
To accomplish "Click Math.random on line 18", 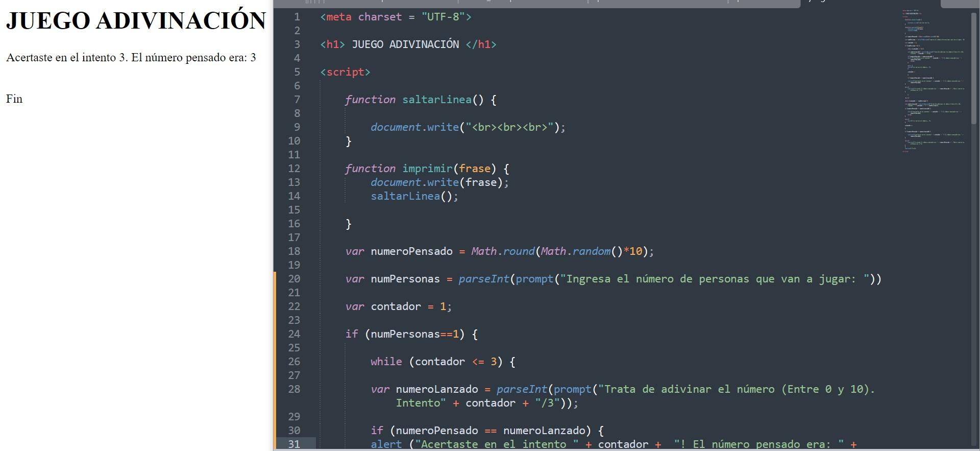I will [x=576, y=251].
